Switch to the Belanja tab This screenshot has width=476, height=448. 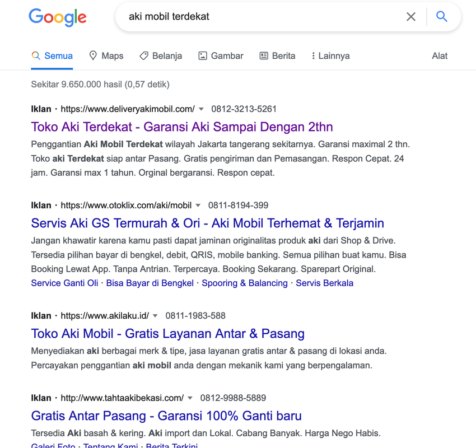[x=161, y=56]
